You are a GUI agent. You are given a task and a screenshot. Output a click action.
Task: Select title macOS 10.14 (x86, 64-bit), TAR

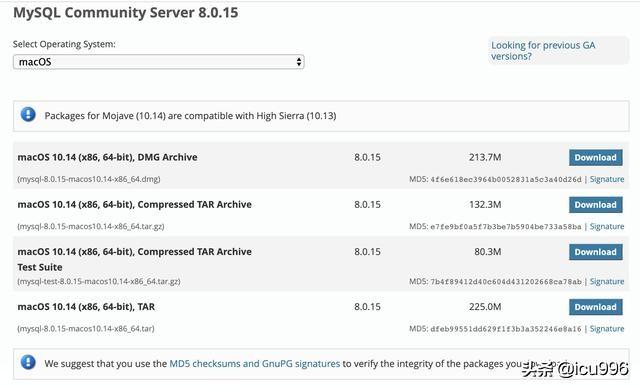point(86,307)
